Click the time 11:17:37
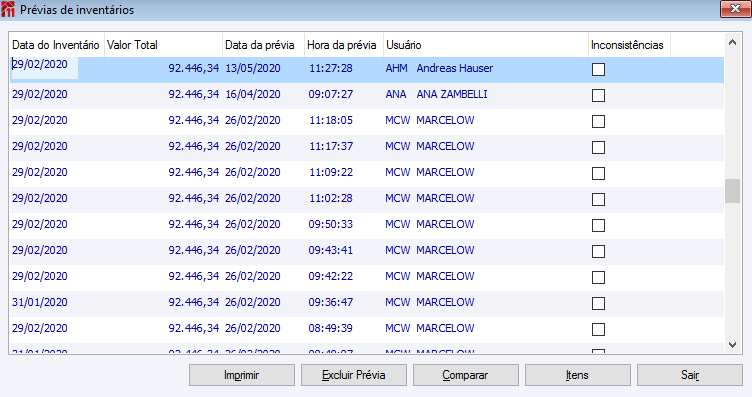 pos(331,146)
